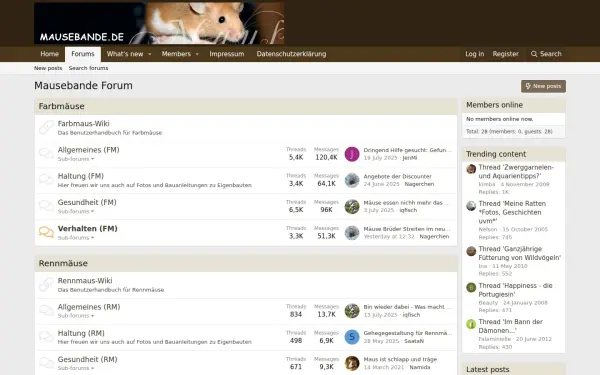Open thread 'Maus ist schlapp und träge'
This screenshot has height=375, width=600.
click(x=400, y=359)
